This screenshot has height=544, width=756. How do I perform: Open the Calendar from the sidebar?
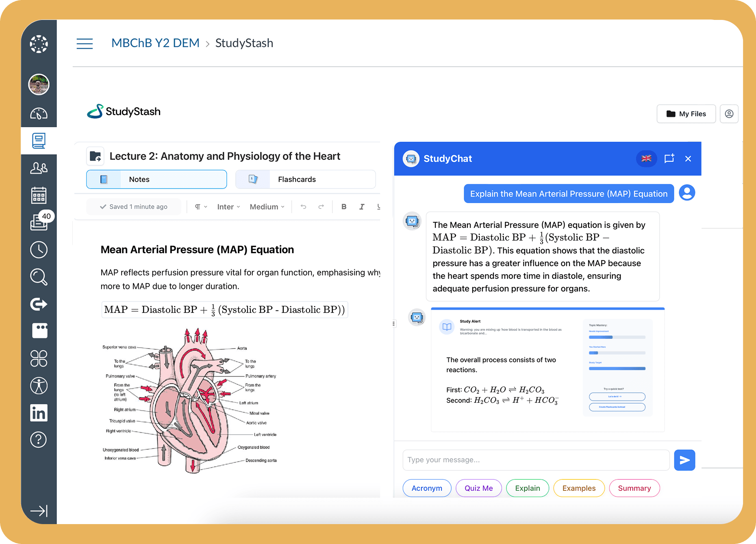tap(39, 195)
